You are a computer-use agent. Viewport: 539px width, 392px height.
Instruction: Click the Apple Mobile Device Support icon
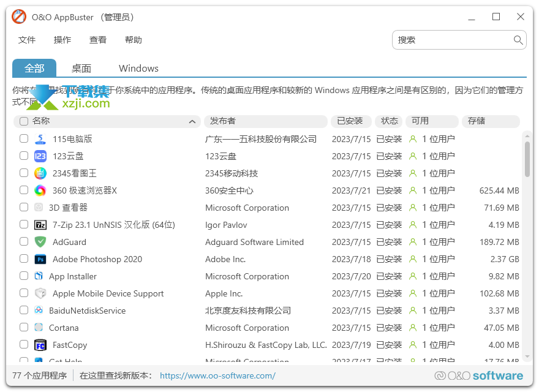coord(40,293)
